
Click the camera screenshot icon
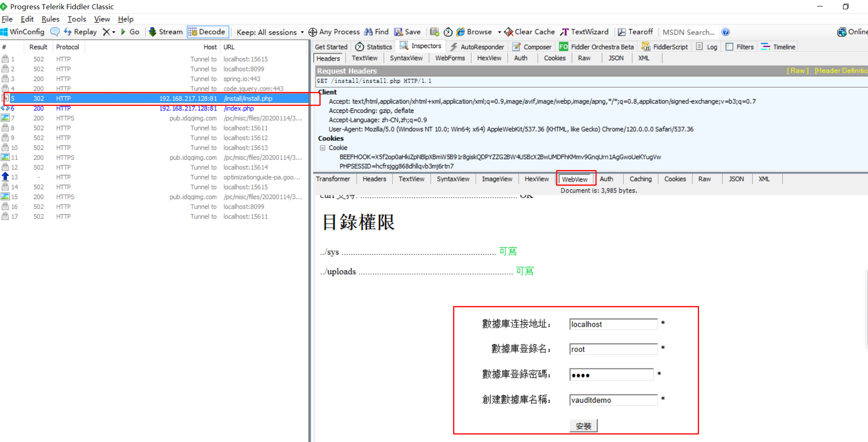click(x=434, y=32)
